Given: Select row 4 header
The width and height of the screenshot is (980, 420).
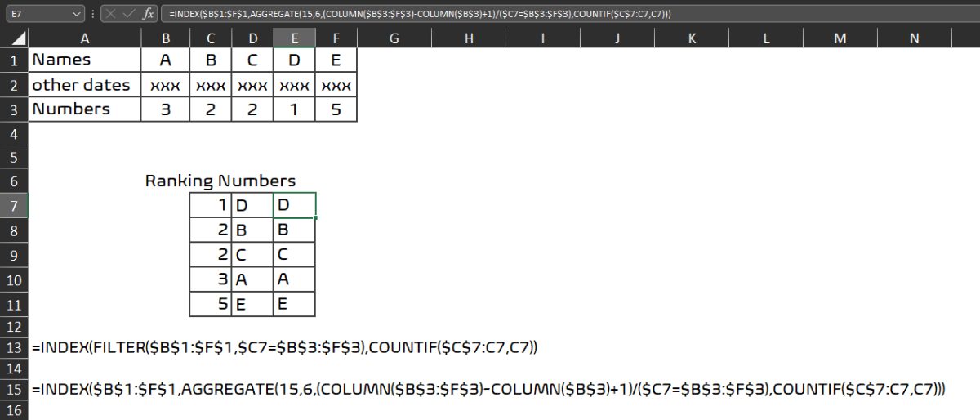Looking at the screenshot, I should pos(14,132).
